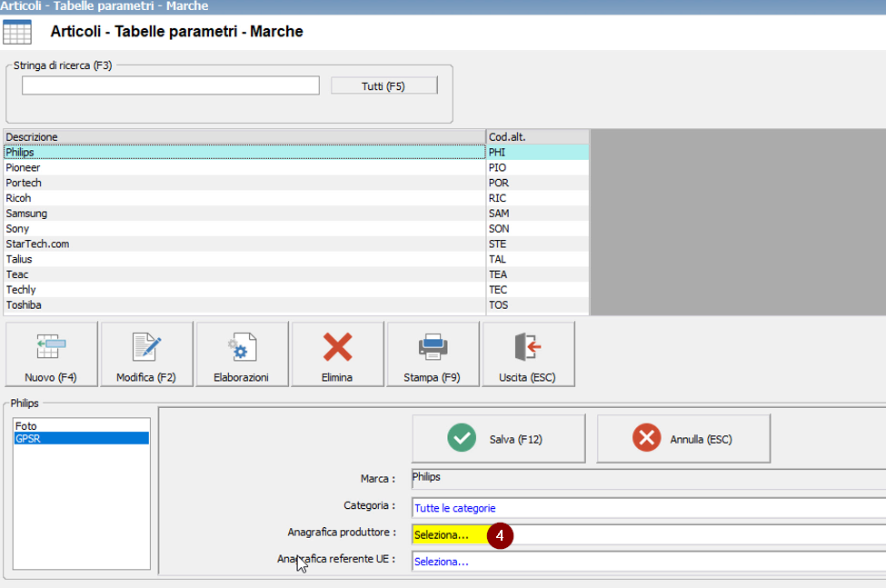Click the Elimina red X button
Image resolution: width=886 pixels, height=588 pixels.
pyautogui.click(x=337, y=354)
